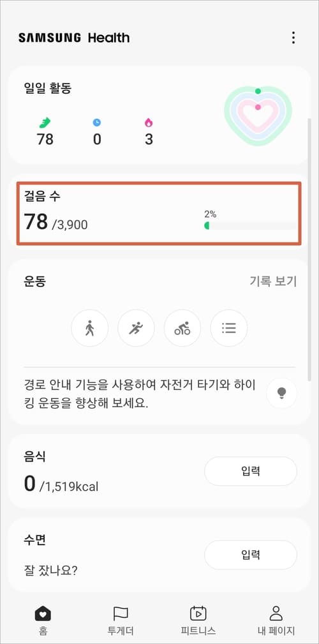
Task: Open the heart-shaped daily activity ring
Action: [258, 115]
